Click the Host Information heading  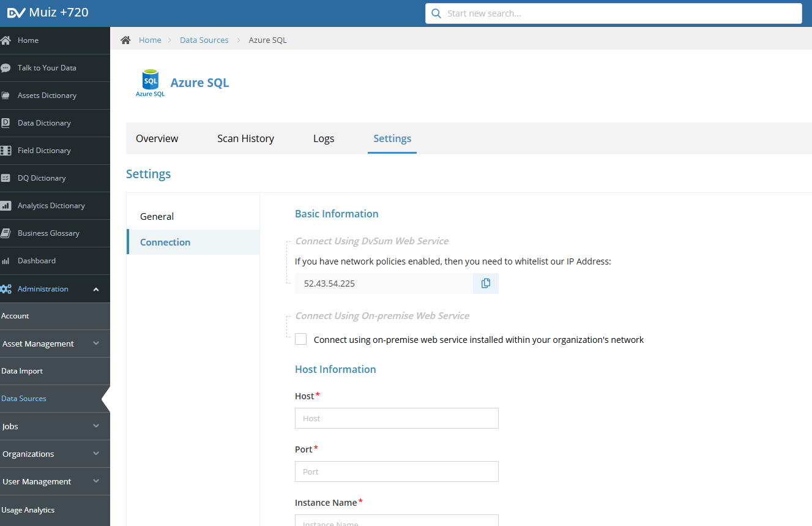(x=335, y=369)
